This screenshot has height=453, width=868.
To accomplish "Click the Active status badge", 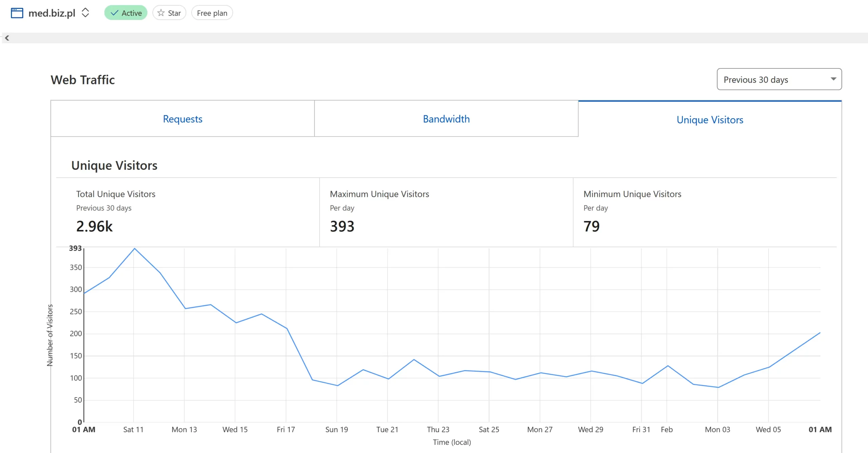I will click(x=126, y=13).
